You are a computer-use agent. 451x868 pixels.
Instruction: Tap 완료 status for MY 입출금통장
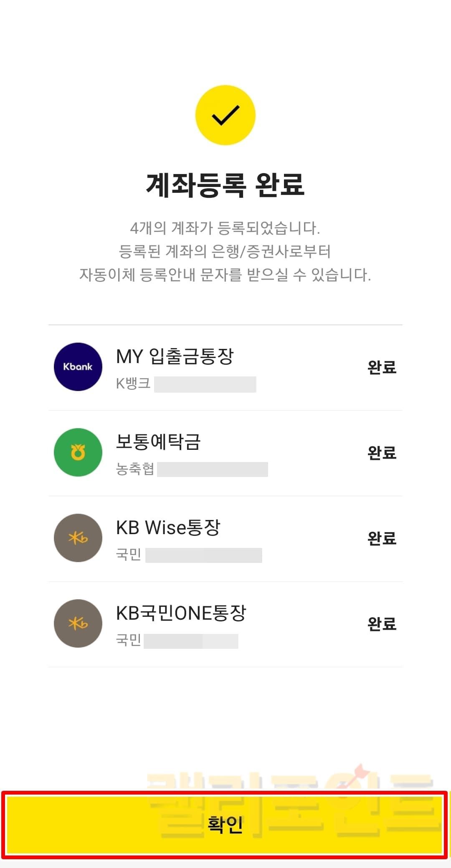382,367
